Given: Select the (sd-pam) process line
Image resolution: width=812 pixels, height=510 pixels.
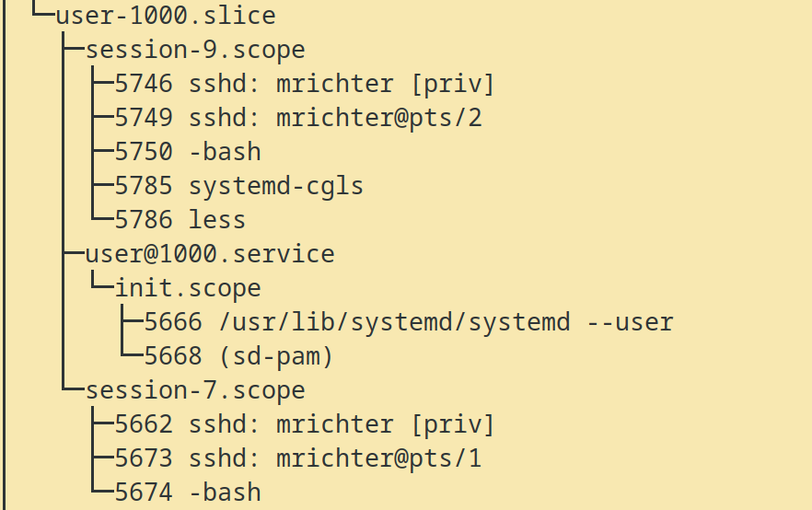Looking at the screenshot, I should click(x=239, y=356).
